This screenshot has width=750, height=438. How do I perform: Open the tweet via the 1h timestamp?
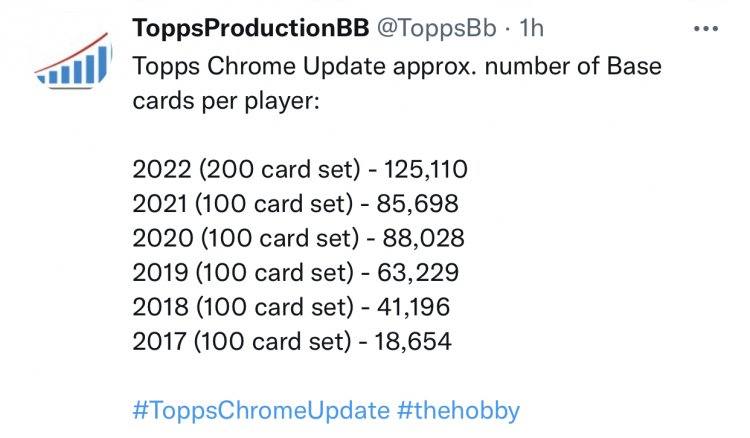point(531,28)
